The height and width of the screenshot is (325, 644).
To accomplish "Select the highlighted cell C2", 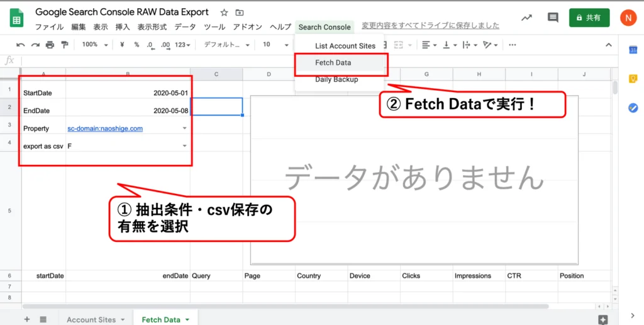I will click(216, 106).
